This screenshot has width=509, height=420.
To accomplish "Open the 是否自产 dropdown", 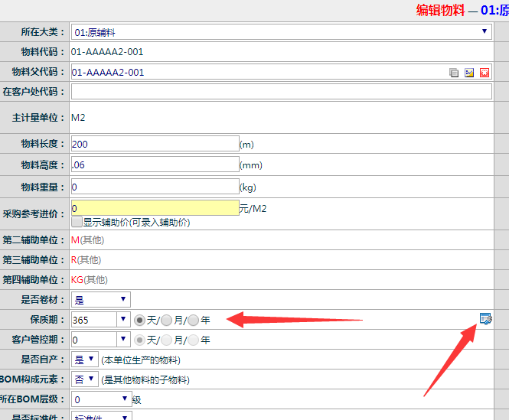I will 84,359.
